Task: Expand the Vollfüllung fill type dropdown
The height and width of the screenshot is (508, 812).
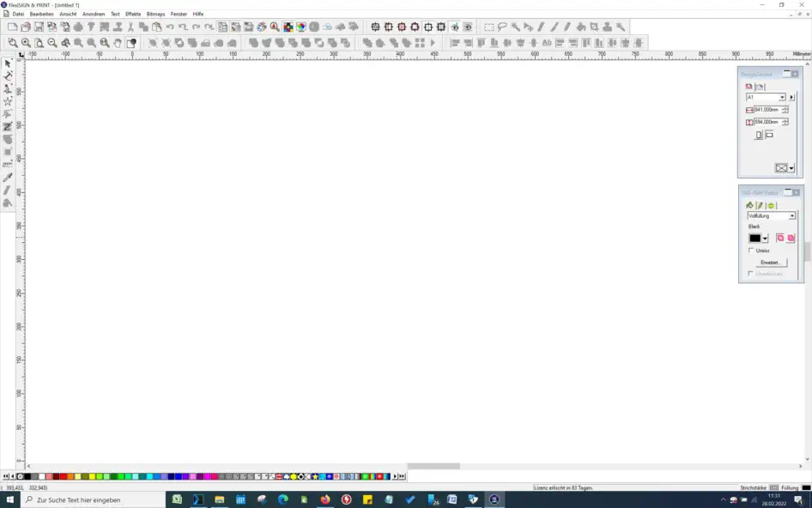Action: click(791, 216)
